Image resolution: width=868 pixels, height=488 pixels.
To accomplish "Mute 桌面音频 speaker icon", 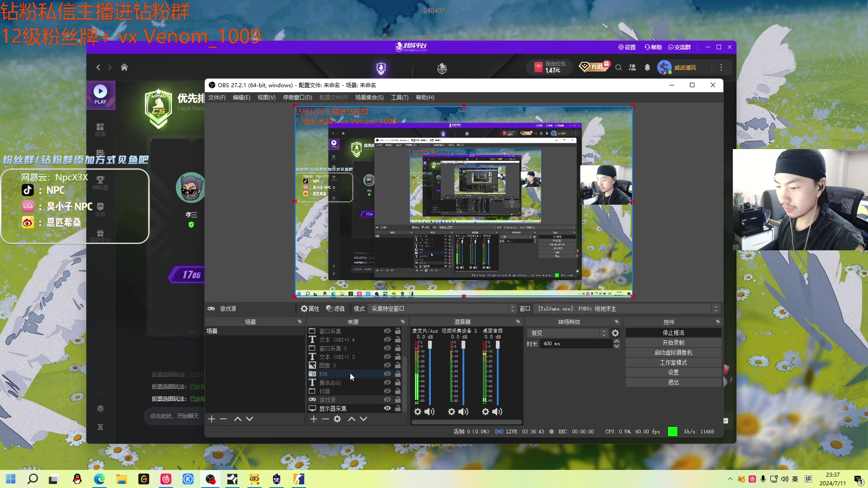I will point(497,412).
